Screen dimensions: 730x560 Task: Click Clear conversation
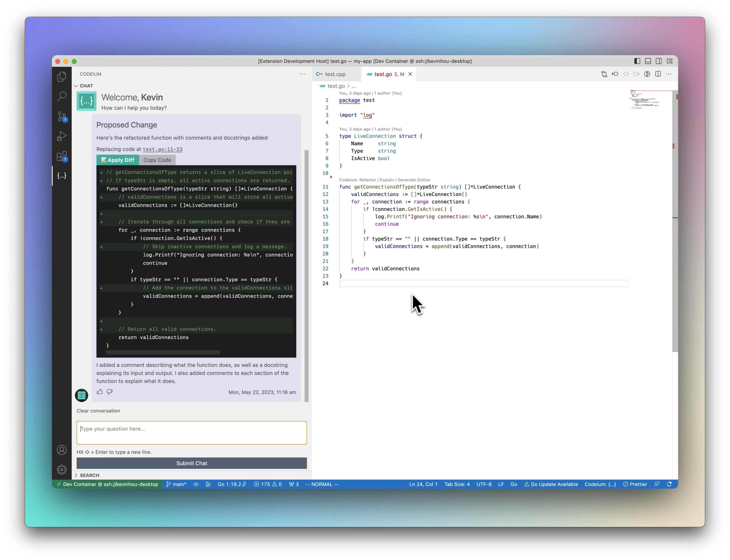(98, 411)
